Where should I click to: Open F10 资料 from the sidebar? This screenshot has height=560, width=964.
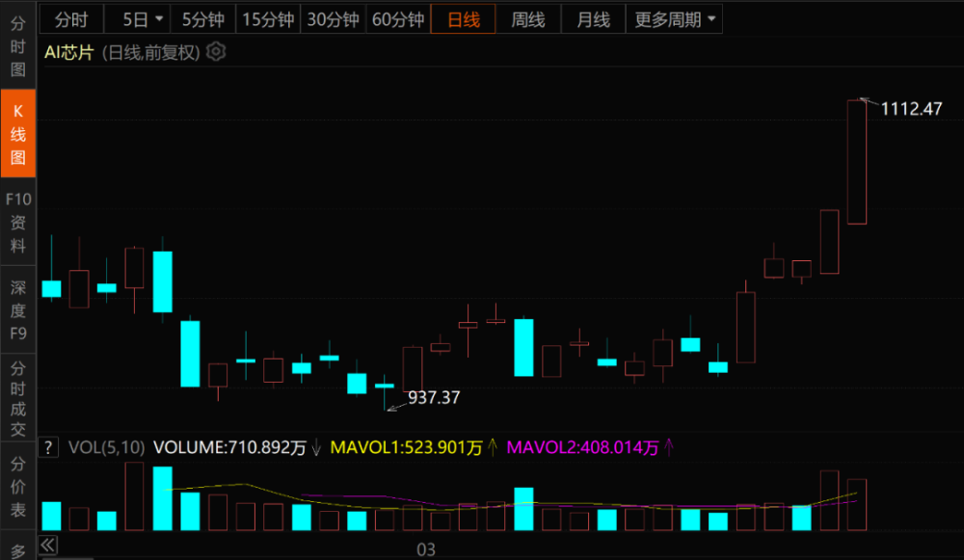17,222
